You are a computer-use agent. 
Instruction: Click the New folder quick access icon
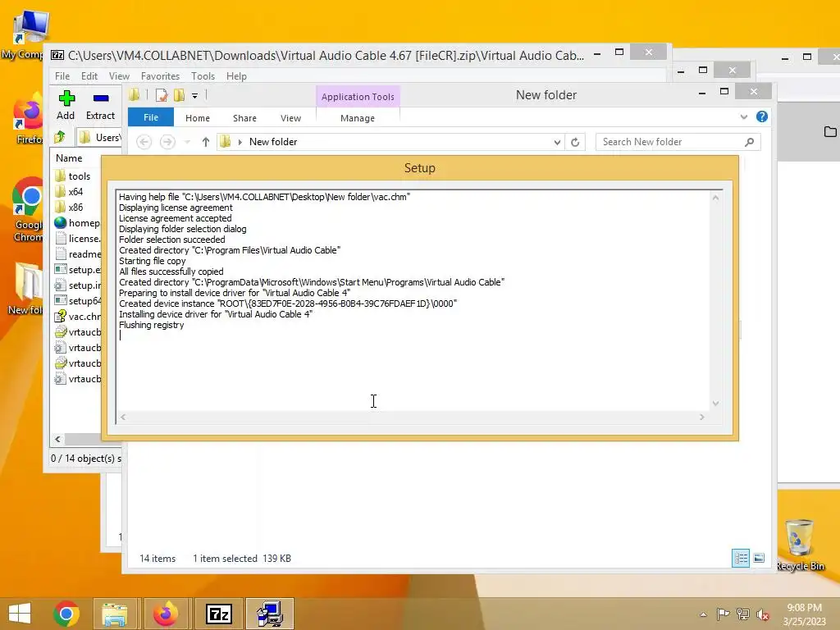(179, 95)
